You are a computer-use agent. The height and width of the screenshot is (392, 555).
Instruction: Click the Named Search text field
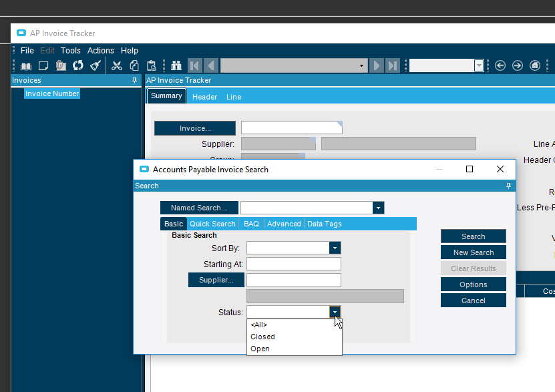307,208
